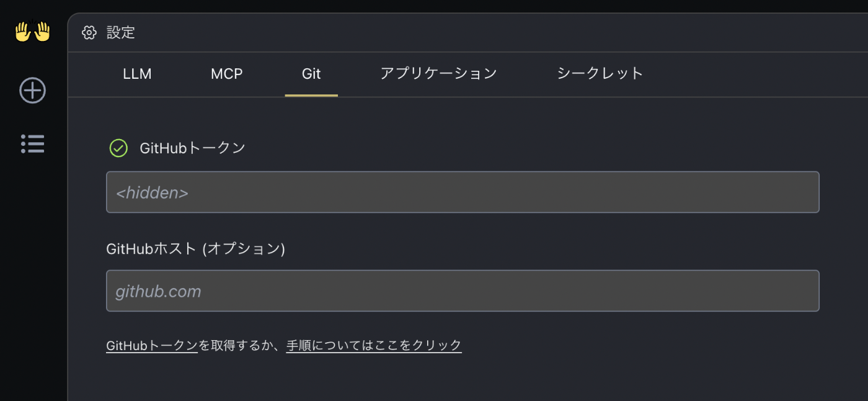
Task: Select the Git tab
Action: click(x=311, y=74)
